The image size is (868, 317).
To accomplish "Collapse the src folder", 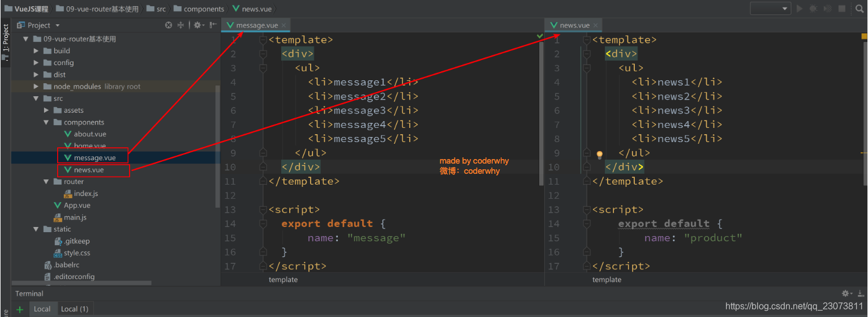I will (x=36, y=98).
